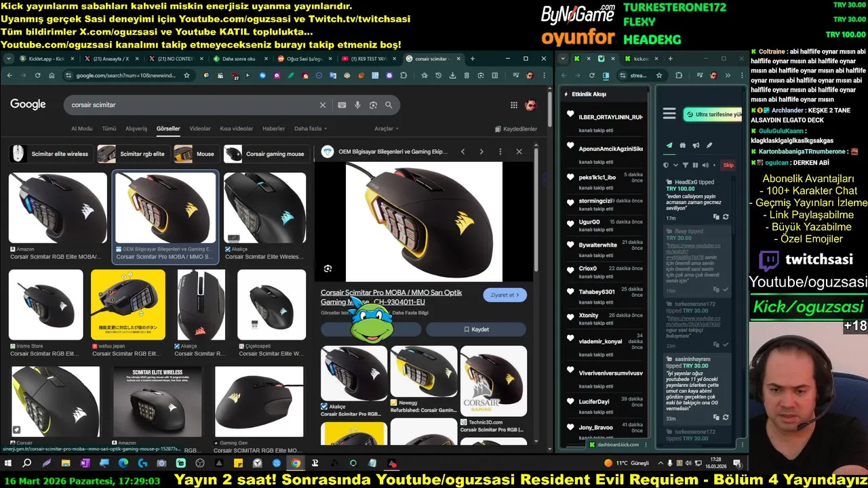Open the notification center in taskbar
Image resolution: width=868 pixels, height=488 pixels.
[737, 464]
